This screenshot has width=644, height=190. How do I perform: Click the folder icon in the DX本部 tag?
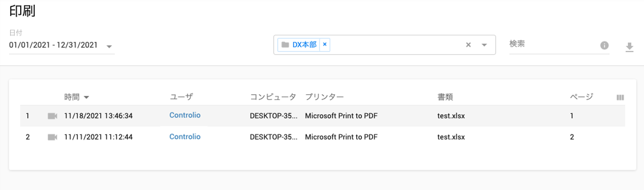[285, 45]
